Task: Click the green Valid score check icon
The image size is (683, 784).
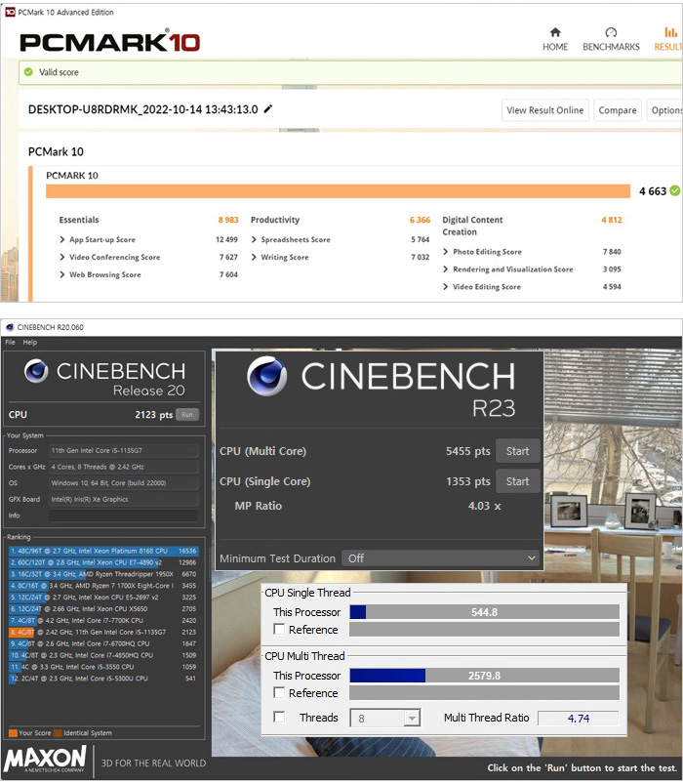Action: (29, 72)
